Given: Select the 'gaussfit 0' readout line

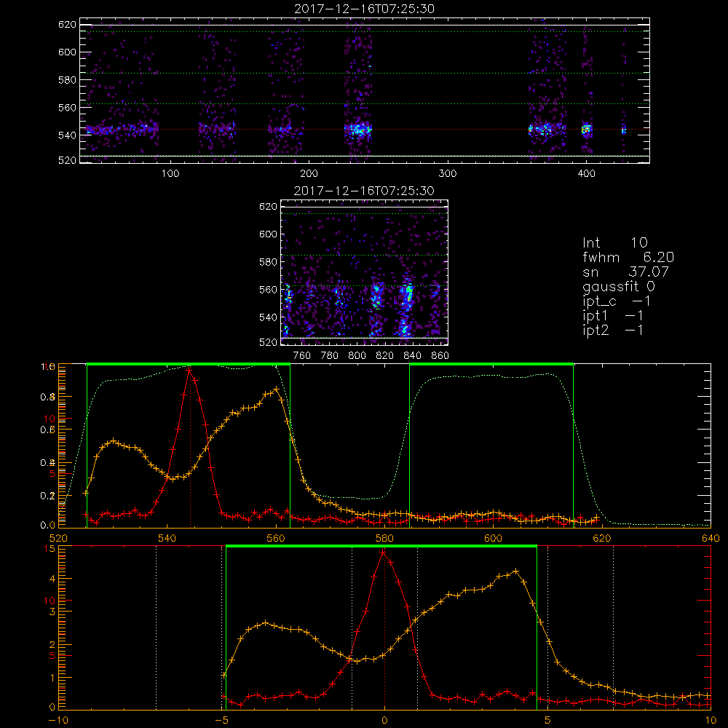Looking at the screenshot, I should (x=618, y=286).
